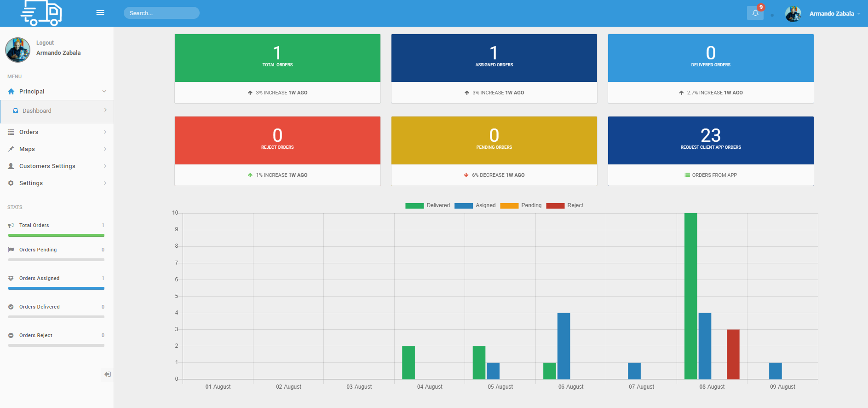Toggle Asigned series in chart legend
This screenshot has height=408, width=868.
[475, 206]
